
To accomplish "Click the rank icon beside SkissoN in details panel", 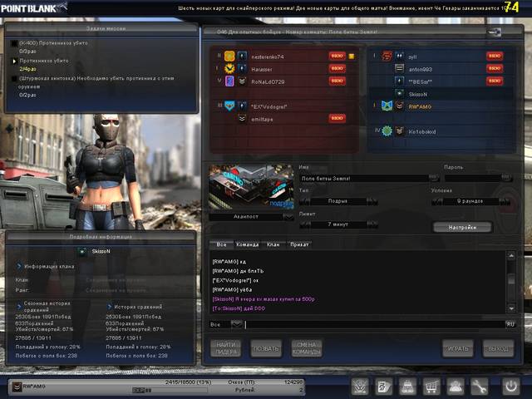I will [x=82, y=251].
